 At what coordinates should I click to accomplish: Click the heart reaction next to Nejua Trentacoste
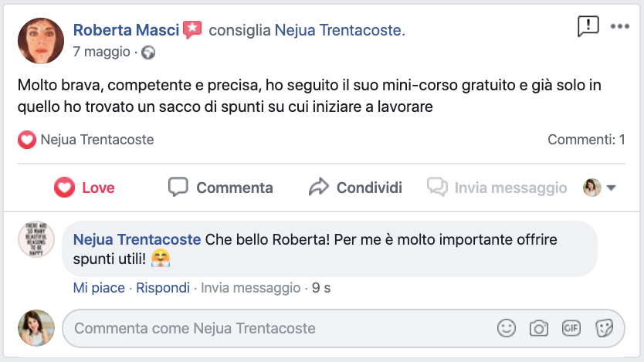(x=27, y=140)
